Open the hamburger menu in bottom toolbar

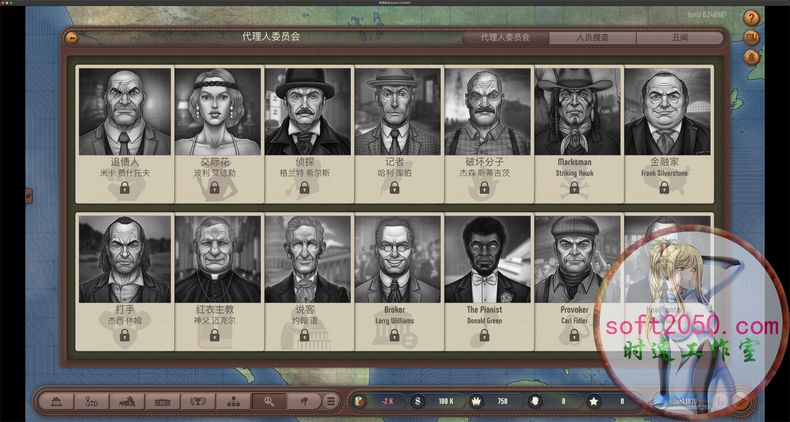(x=331, y=401)
